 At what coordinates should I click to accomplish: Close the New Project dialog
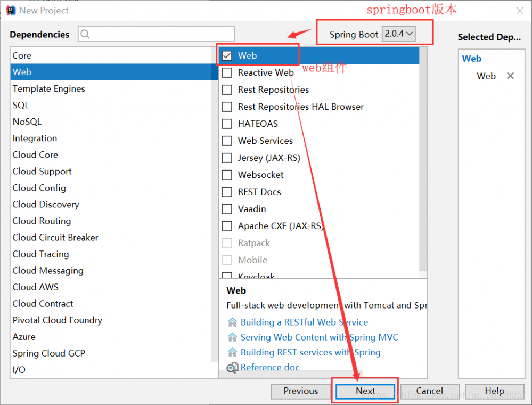(520, 11)
